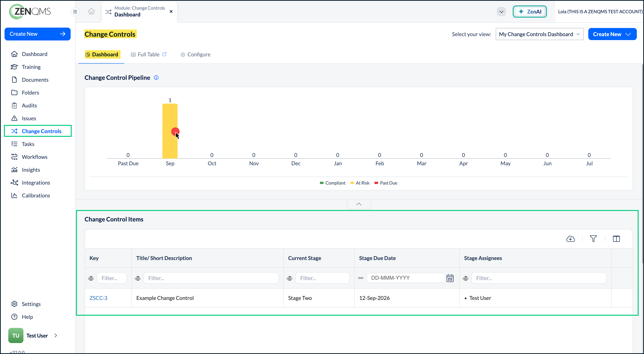Click the Settings gear icon

click(14, 304)
